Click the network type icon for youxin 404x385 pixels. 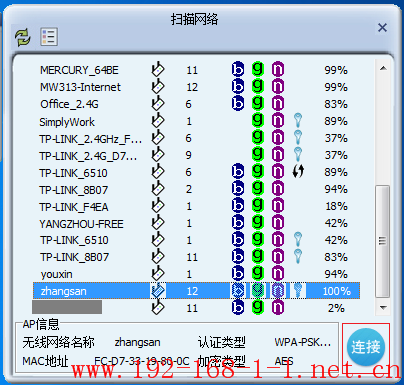tap(158, 273)
